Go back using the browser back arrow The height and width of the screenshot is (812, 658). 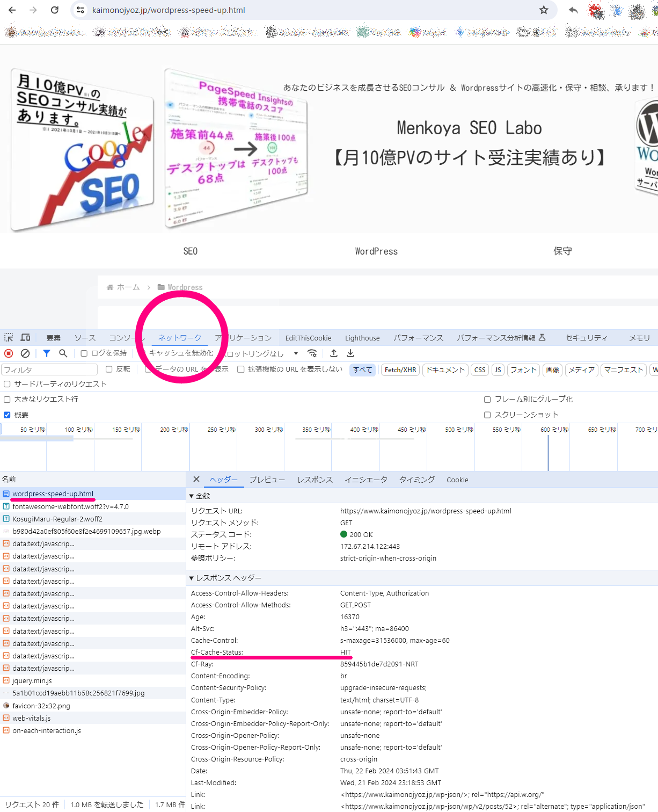click(x=12, y=10)
